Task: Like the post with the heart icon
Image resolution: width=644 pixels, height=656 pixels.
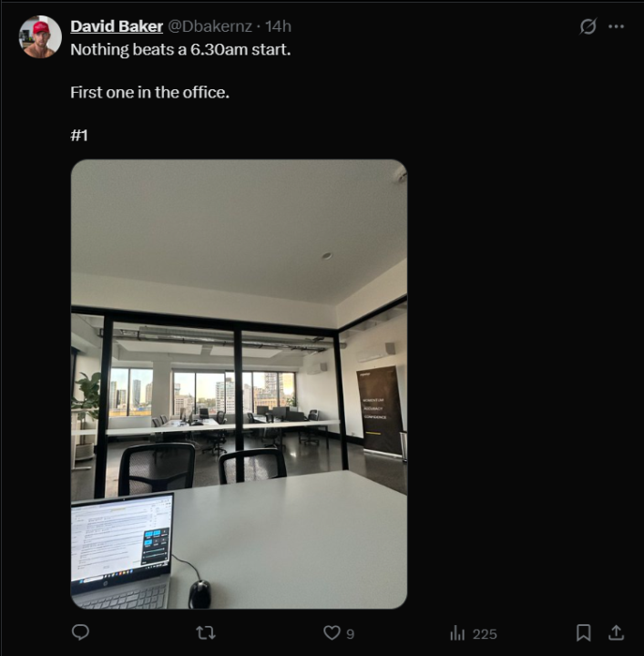Action: pos(332,632)
